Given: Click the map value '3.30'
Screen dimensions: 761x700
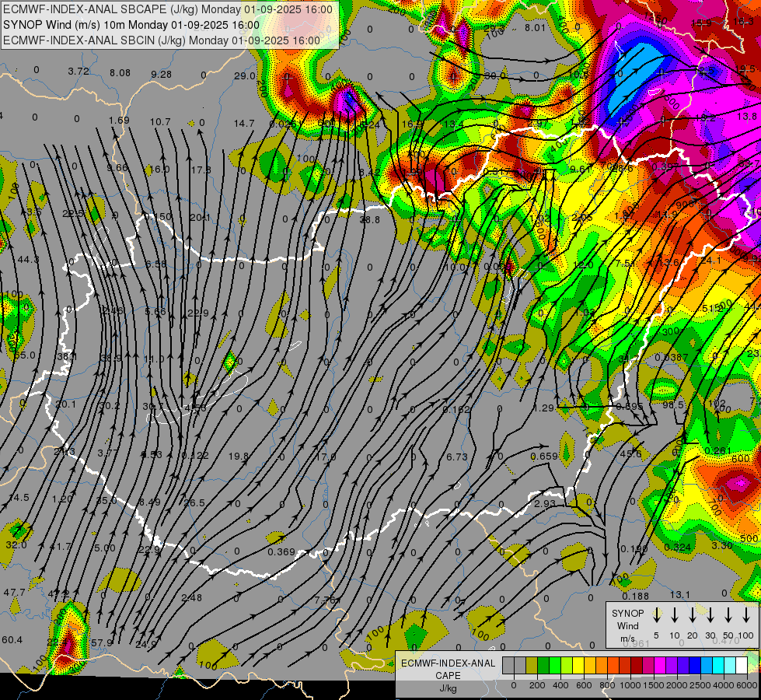Looking at the screenshot, I should tap(721, 545).
